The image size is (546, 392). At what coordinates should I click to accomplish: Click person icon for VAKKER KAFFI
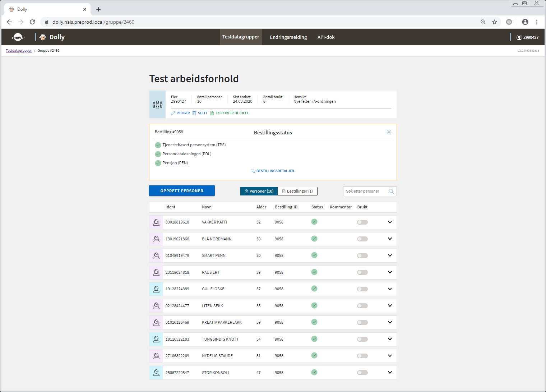(x=156, y=222)
